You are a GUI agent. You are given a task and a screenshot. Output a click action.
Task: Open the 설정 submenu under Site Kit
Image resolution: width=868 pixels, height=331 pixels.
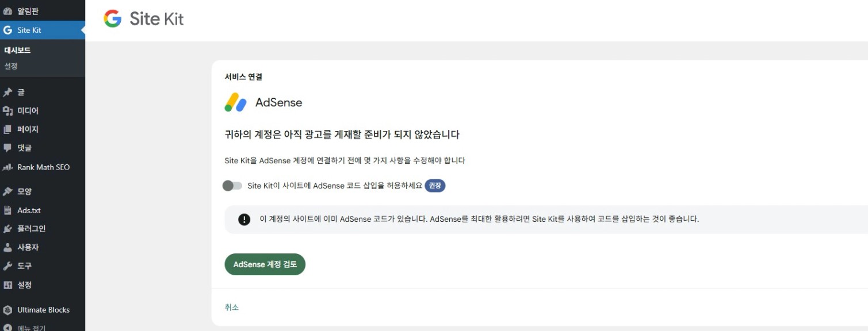pos(11,66)
